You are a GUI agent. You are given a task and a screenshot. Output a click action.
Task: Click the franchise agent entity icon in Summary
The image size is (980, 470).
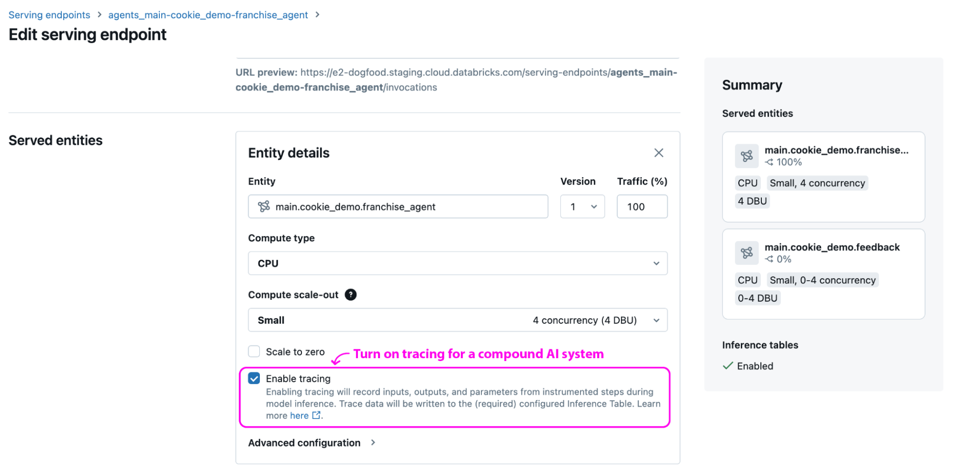747,157
